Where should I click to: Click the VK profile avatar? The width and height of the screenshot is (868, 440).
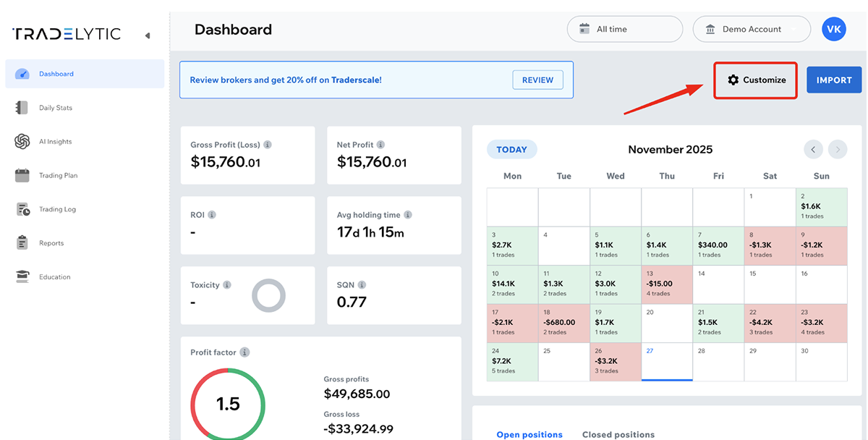pyautogui.click(x=834, y=29)
